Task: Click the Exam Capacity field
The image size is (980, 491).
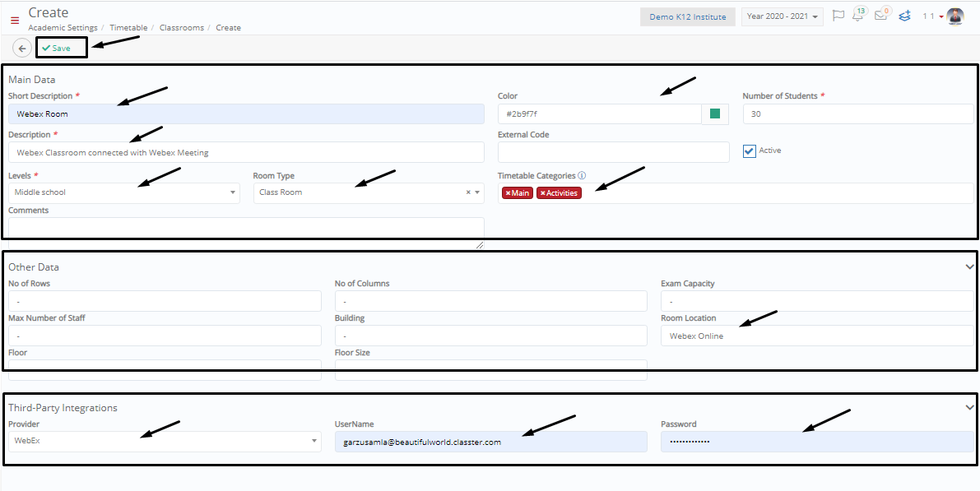Action: point(817,301)
